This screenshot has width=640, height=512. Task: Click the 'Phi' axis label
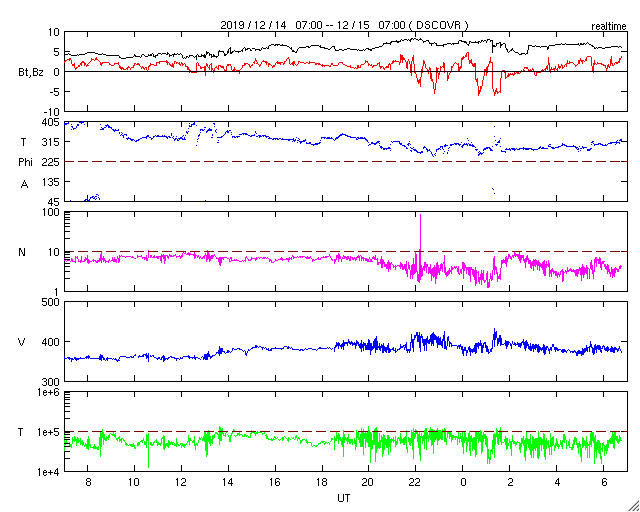coord(25,163)
